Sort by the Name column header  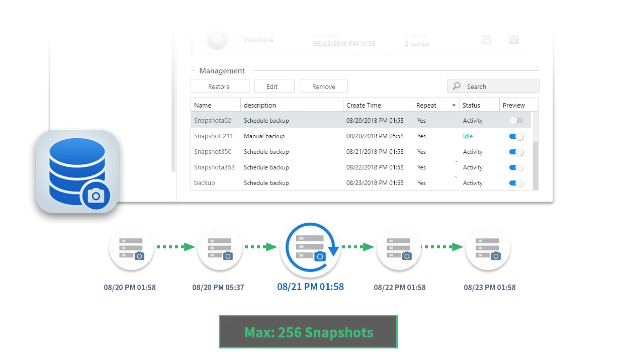[x=216, y=105]
